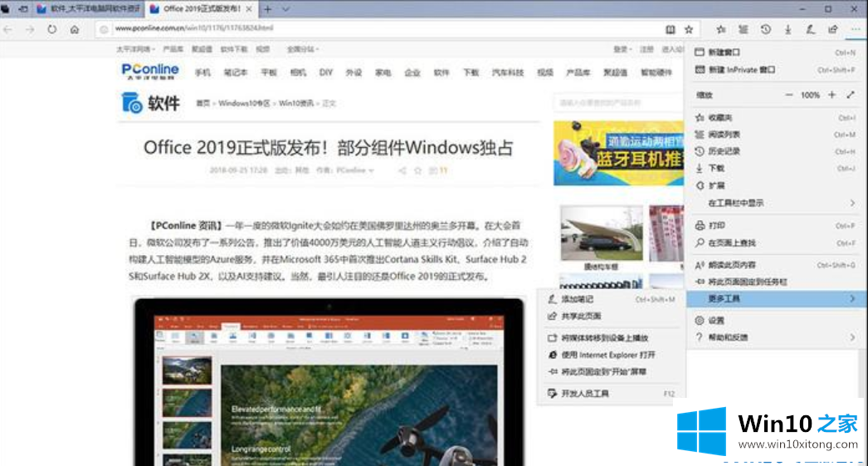This screenshot has height=466, width=868.
Task: Increase zoom with plus button
Action: point(832,96)
